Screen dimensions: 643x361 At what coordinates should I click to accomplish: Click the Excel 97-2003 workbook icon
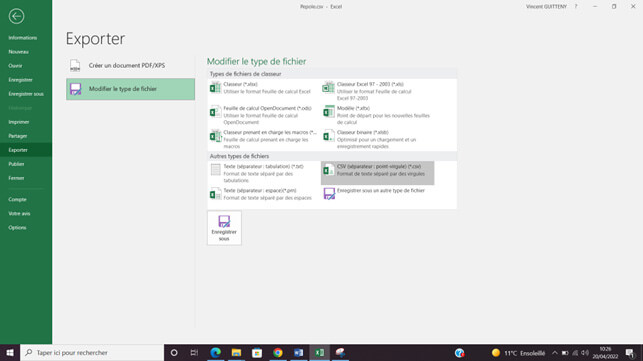point(328,87)
